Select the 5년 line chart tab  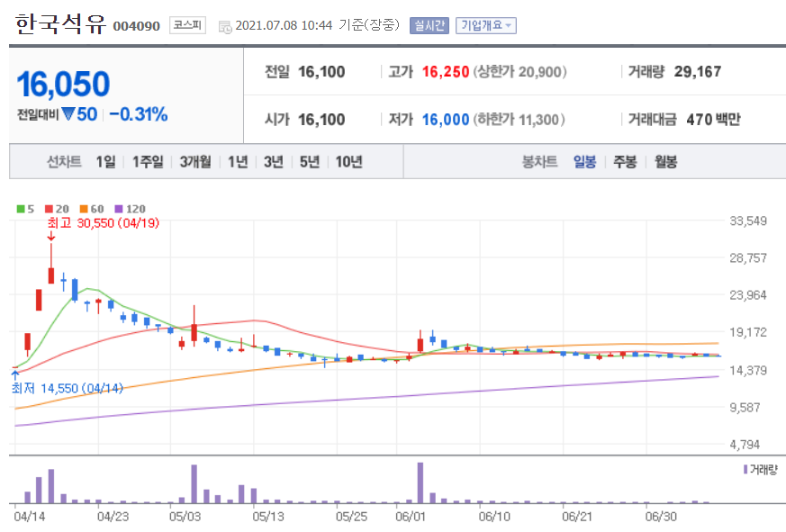(x=310, y=161)
